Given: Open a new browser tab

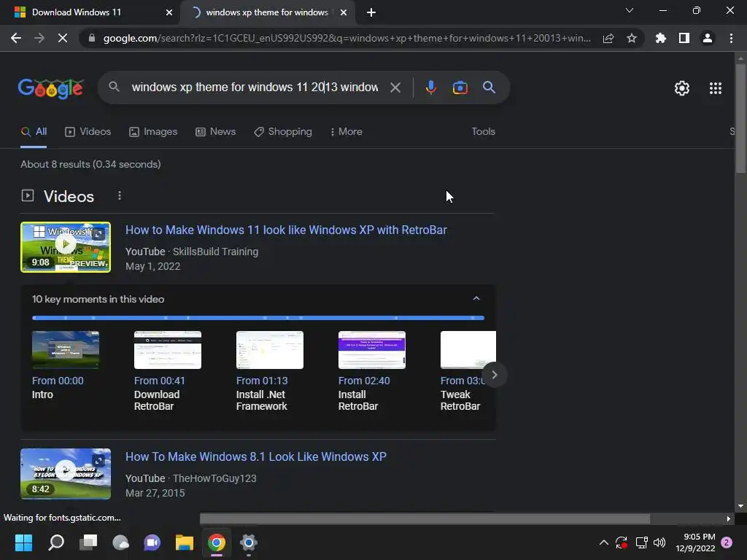Looking at the screenshot, I should point(371,12).
